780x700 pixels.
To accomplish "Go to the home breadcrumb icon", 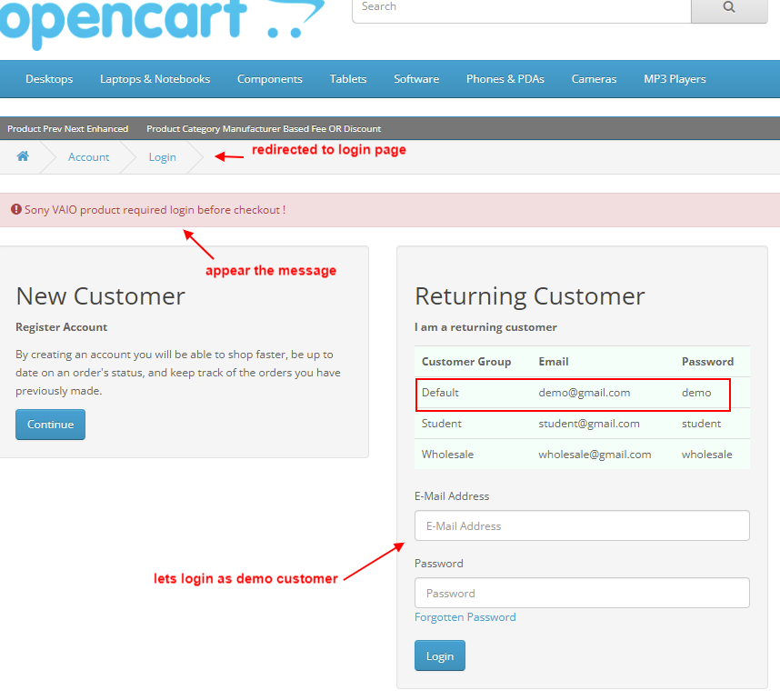I will tap(23, 156).
